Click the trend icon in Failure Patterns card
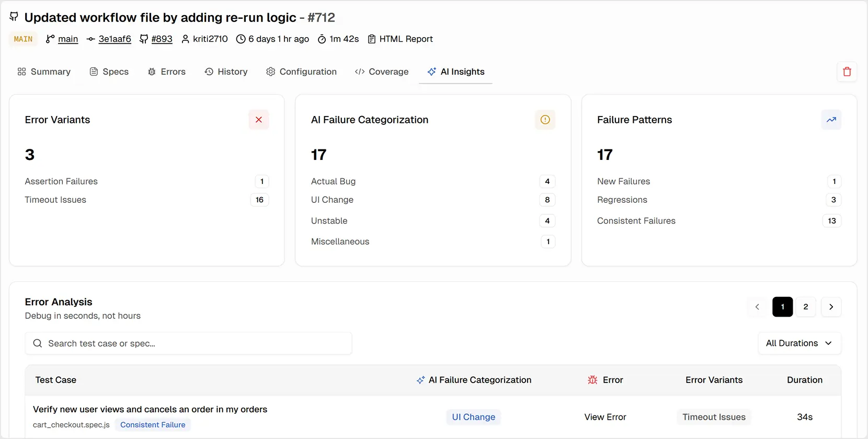 point(831,120)
